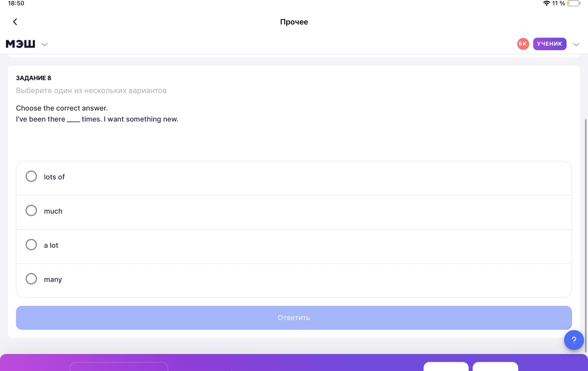Tap the back arrow icon
Screen dimensions: 588x371
[15, 22]
